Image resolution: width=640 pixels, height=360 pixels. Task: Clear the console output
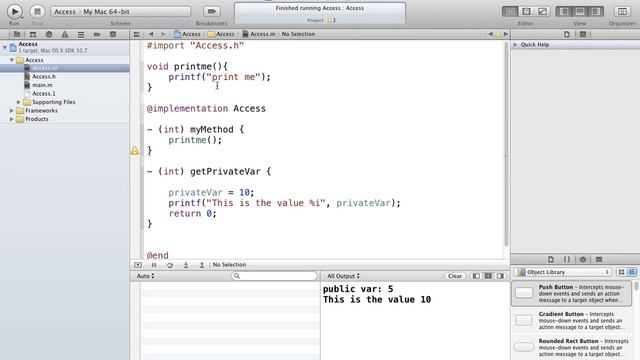point(455,276)
